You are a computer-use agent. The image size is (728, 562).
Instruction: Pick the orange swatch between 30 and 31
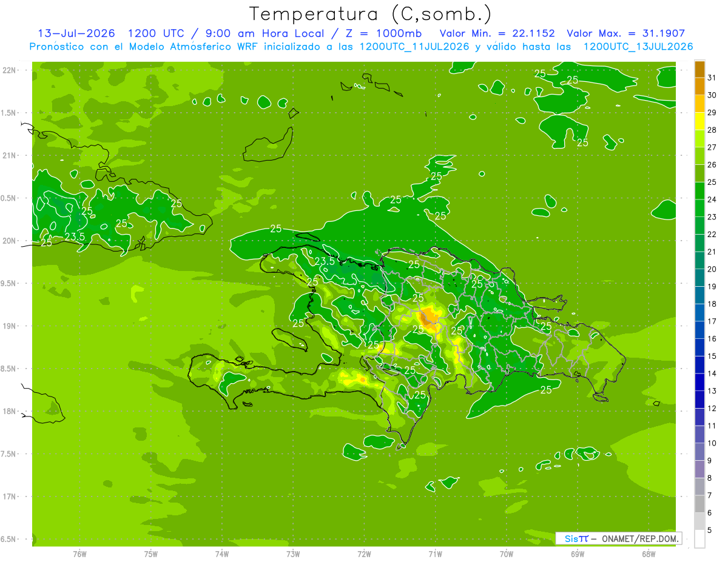click(699, 87)
